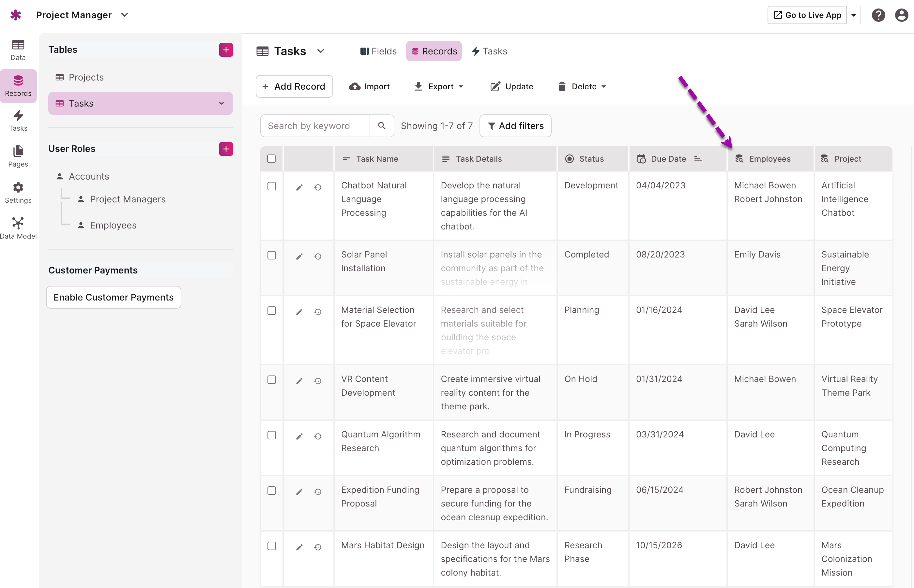
Task: Expand the Tasks table chevron in sidebar
Action: click(221, 103)
